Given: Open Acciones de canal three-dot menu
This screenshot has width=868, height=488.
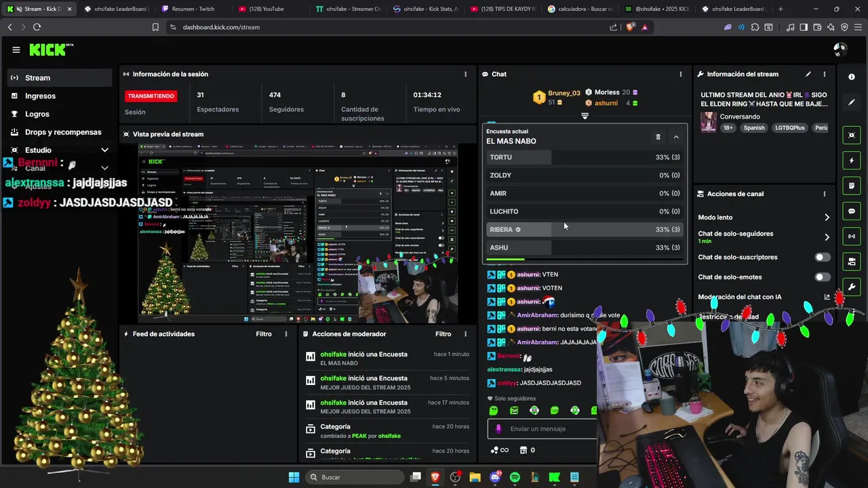Looking at the screenshot, I should point(825,194).
